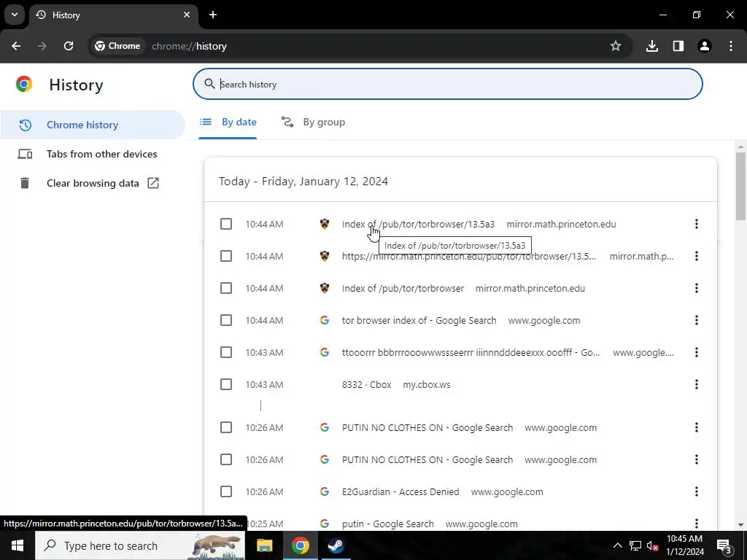Click the search magnifier icon in history
The image size is (747, 560).
click(209, 85)
